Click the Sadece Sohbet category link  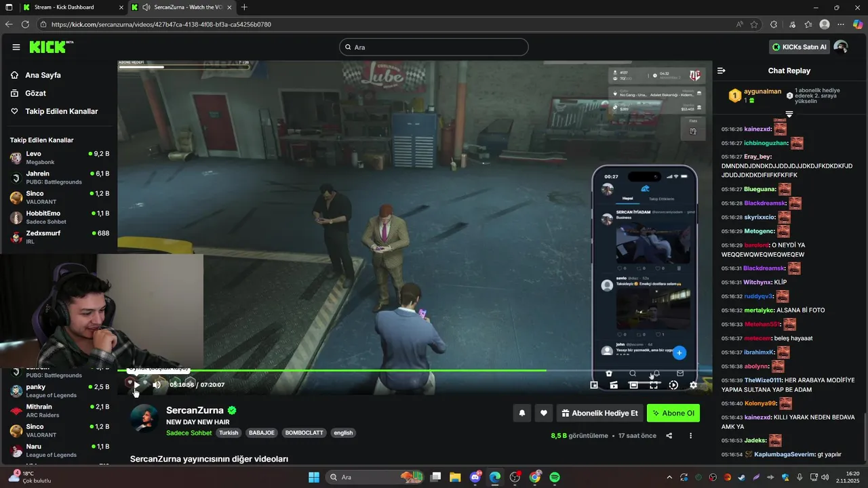(189, 432)
